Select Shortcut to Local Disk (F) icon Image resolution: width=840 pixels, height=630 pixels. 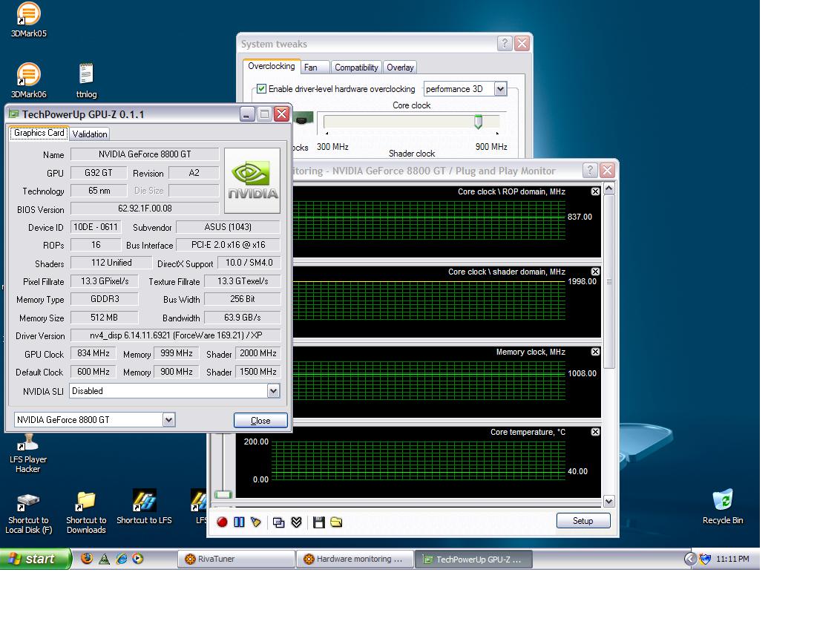[28, 513]
